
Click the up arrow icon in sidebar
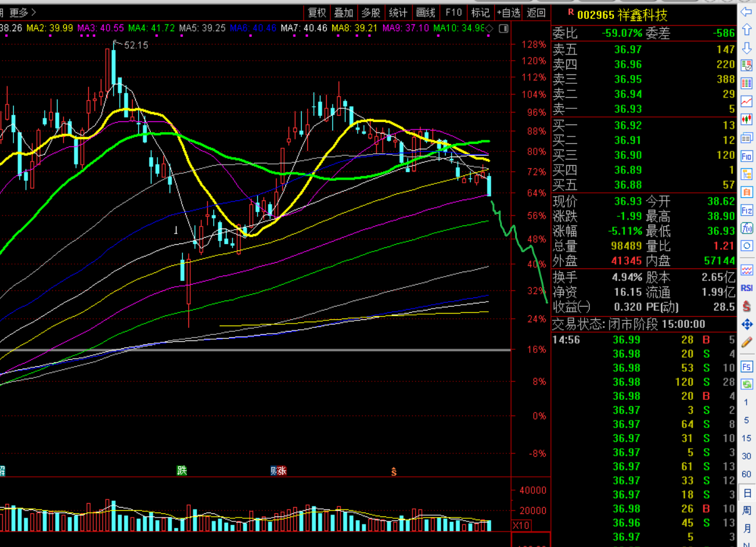(x=746, y=29)
